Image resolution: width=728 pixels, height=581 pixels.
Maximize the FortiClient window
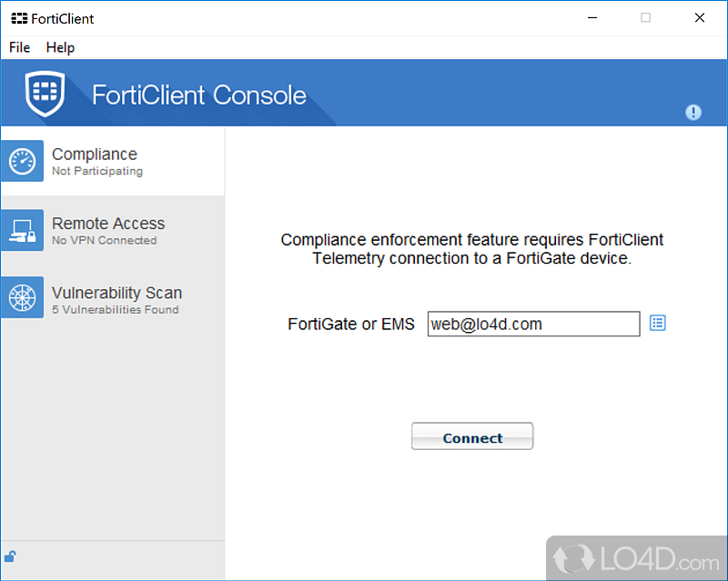[x=646, y=17]
